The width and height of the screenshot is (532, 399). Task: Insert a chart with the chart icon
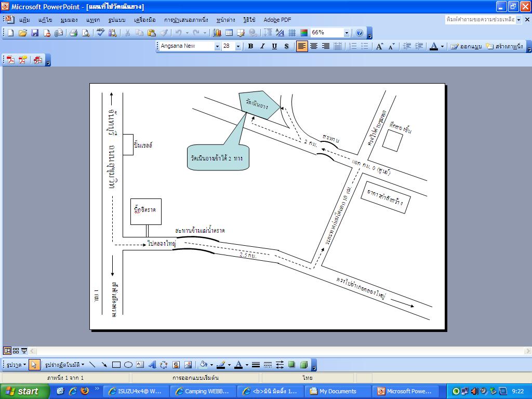(x=217, y=33)
